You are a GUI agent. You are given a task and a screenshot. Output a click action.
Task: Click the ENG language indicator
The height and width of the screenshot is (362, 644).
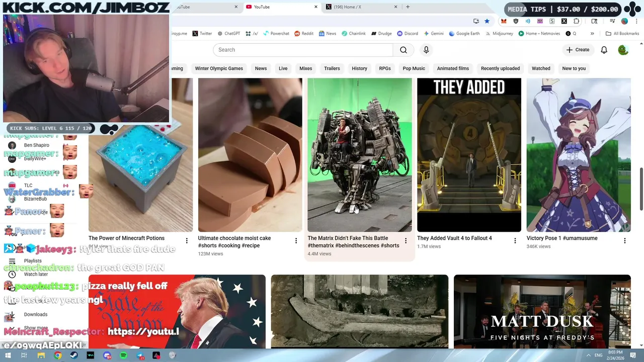pyautogui.click(x=599, y=355)
